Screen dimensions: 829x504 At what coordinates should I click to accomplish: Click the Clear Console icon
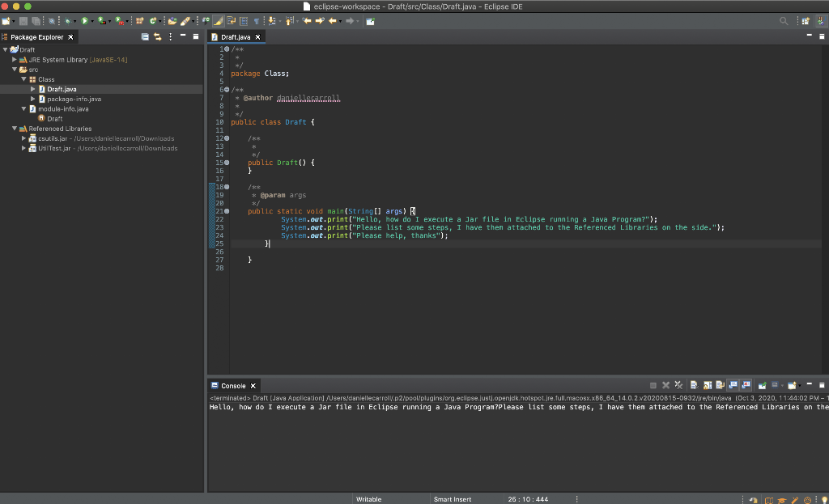point(694,386)
